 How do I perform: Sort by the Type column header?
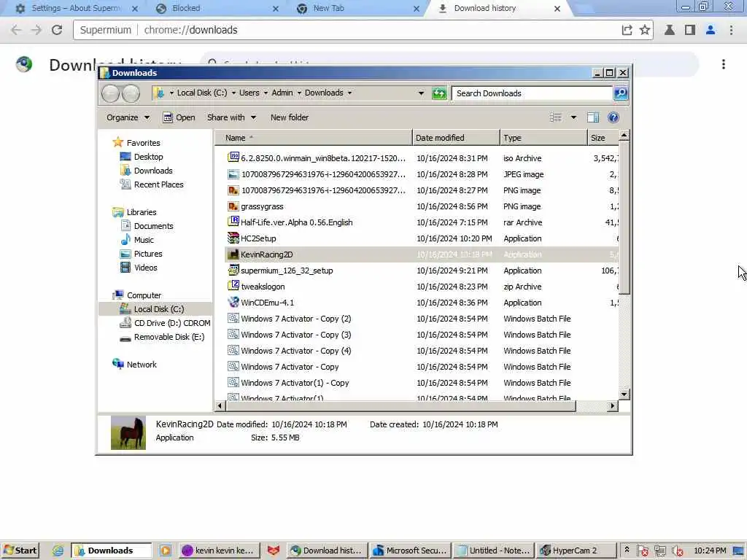(x=543, y=138)
